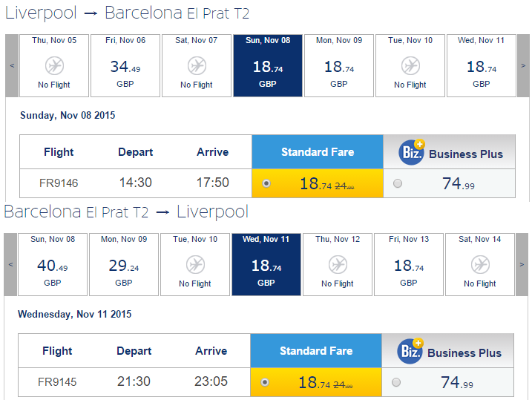
Task: Select Standard Fare radio for flight FR9145
Action: coord(265,382)
